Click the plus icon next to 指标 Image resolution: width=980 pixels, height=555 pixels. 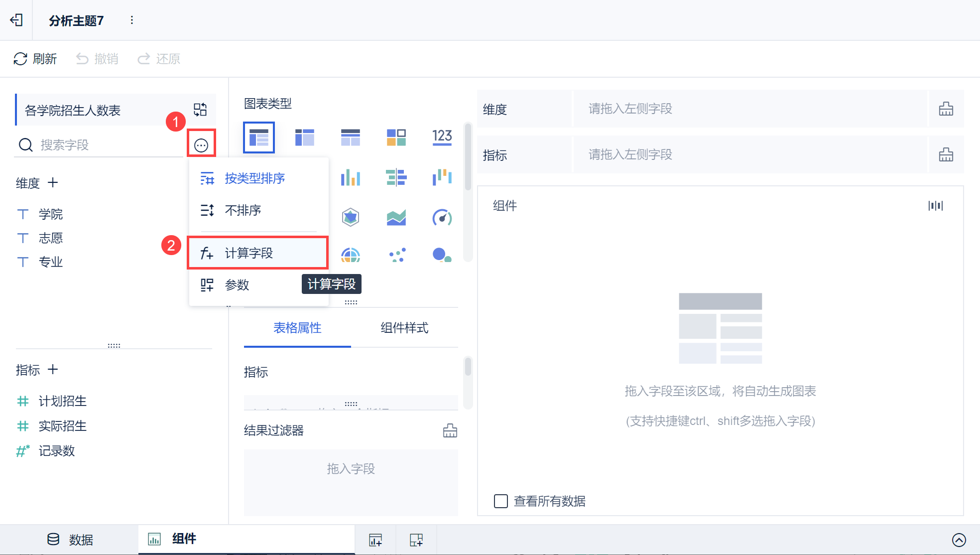pos(53,370)
